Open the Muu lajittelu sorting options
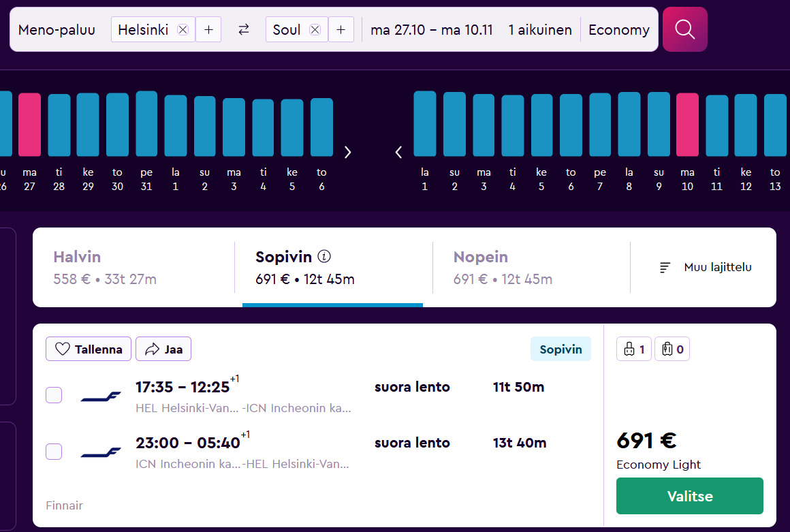 click(706, 268)
